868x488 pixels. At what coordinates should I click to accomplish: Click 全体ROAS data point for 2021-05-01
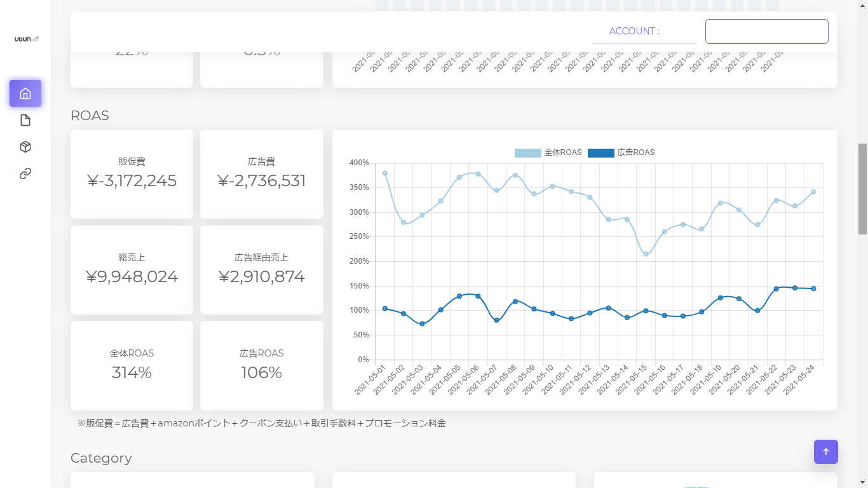tap(384, 173)
